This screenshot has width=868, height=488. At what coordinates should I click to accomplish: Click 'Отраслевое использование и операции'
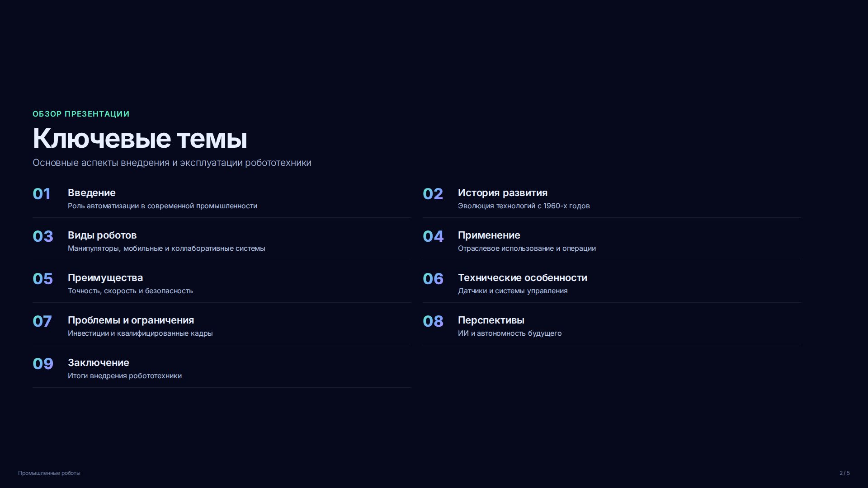(x=527, y=249)
